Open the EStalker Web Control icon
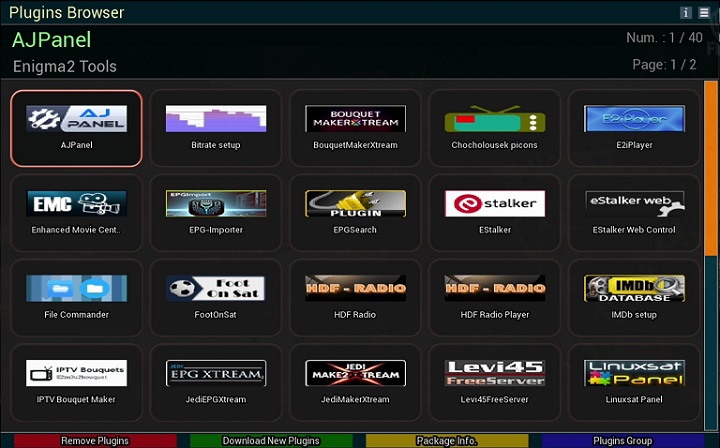 [634, 203]
